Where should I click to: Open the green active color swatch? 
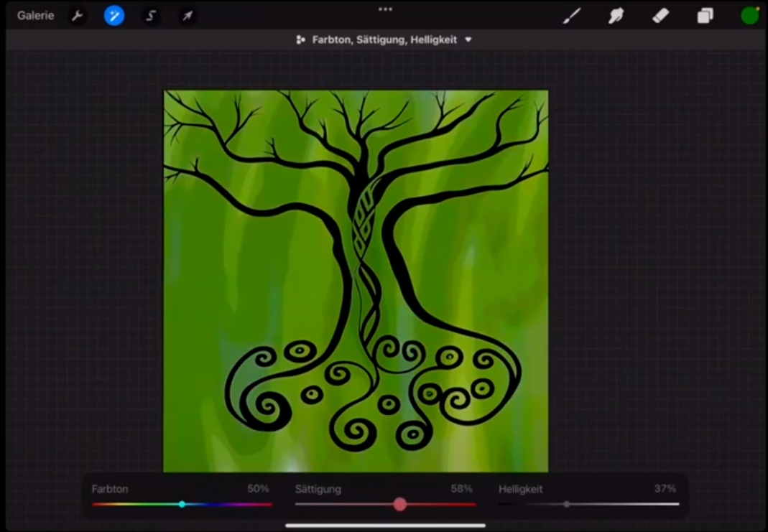(x=749, y=16)
